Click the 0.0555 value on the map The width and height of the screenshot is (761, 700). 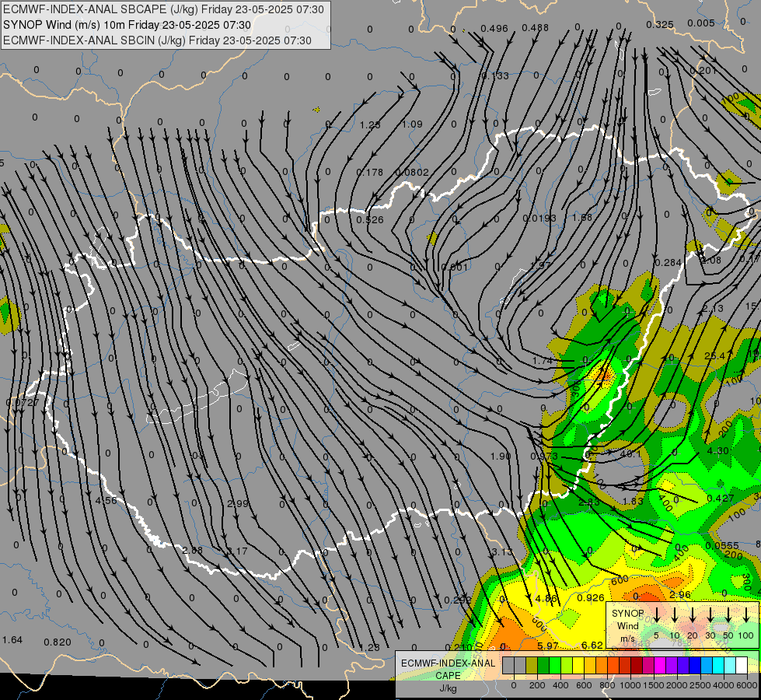(722, 546)
